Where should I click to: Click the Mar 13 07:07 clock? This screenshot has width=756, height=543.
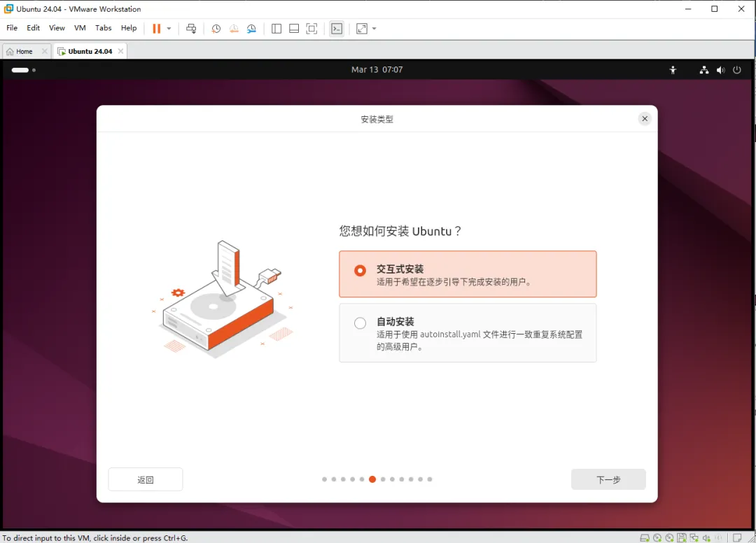pyautogui.click(x=377, y=70)
